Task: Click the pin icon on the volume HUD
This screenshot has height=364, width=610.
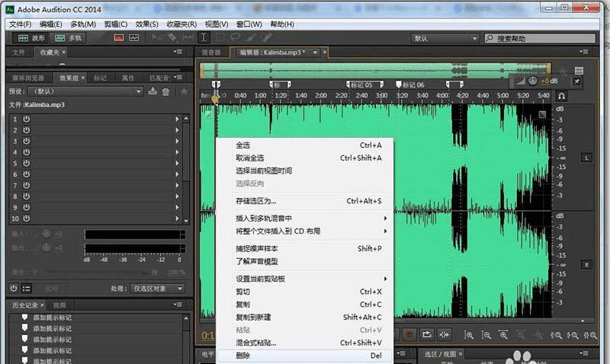Action: pyautogui.click(x=576, y=81)
